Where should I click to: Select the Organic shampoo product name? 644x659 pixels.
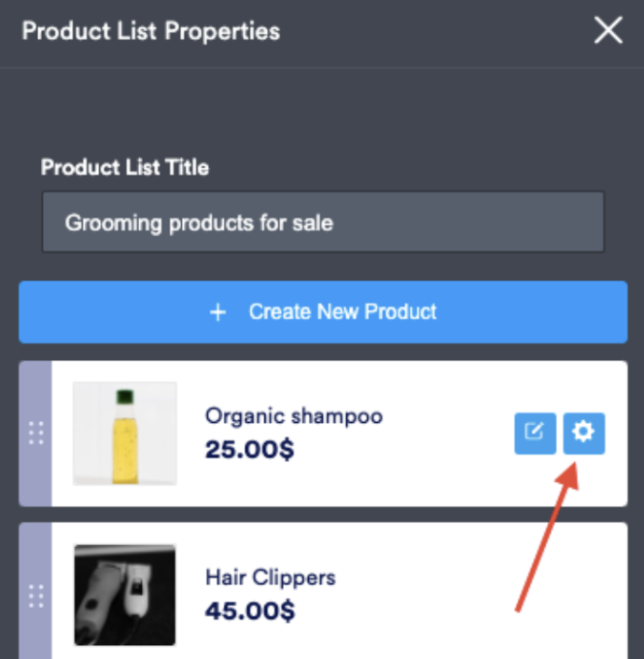(x=293, y=415)
